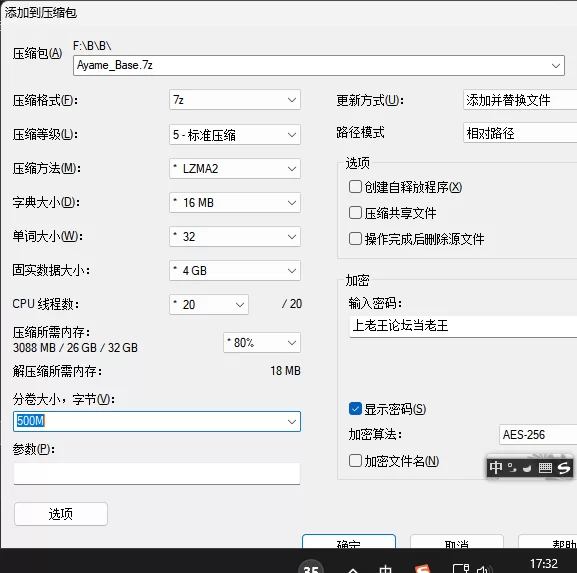577x573 pixels.
Task: Enable 创建自释放程序(X) checkbox
Action: click(355, 187)
